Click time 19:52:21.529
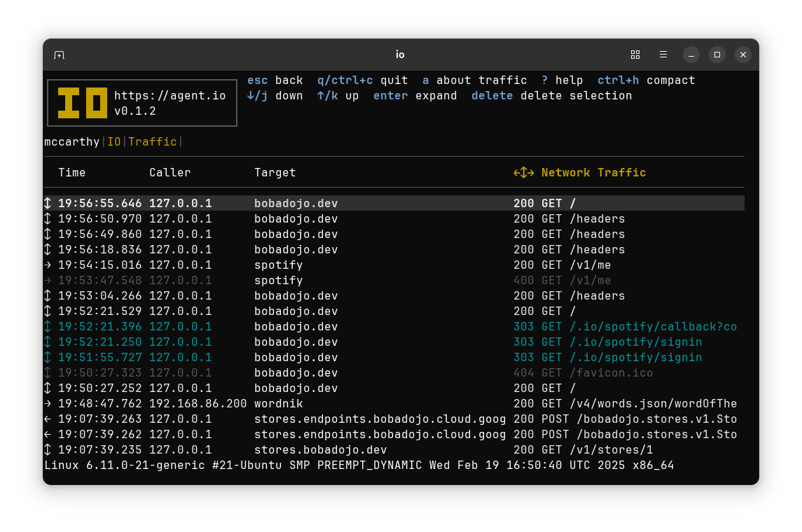Screen dimensions: 802x532 point(99,311)
